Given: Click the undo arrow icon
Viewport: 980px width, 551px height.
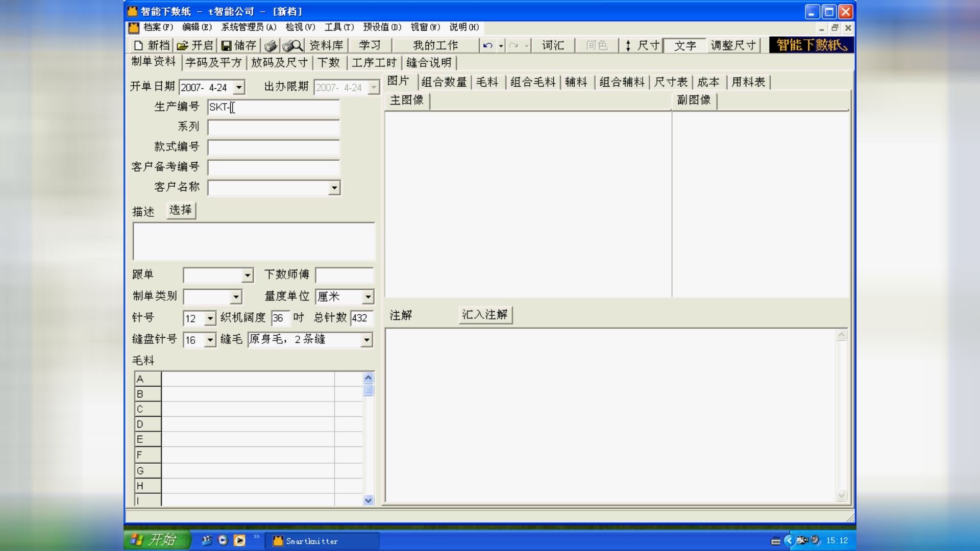Looking at the screenshot, I should (x=487, y=45).
